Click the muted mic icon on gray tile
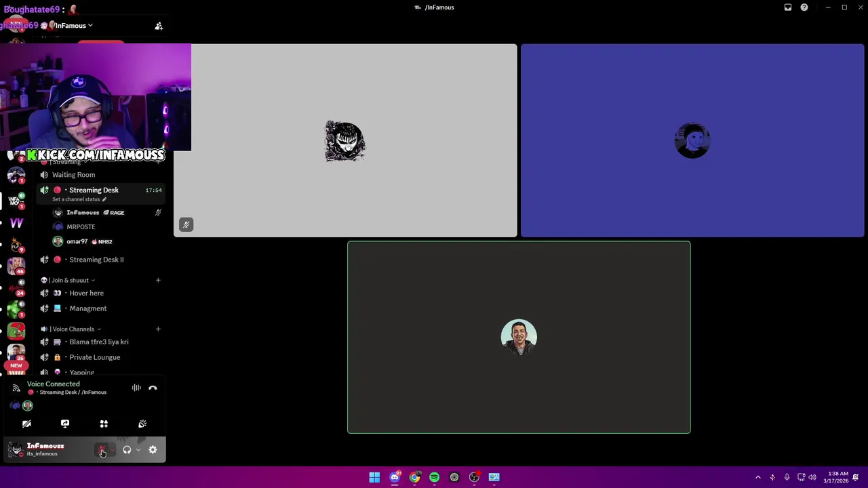The image size is (868, 488). pyautogui.click(x=186, y=224)
